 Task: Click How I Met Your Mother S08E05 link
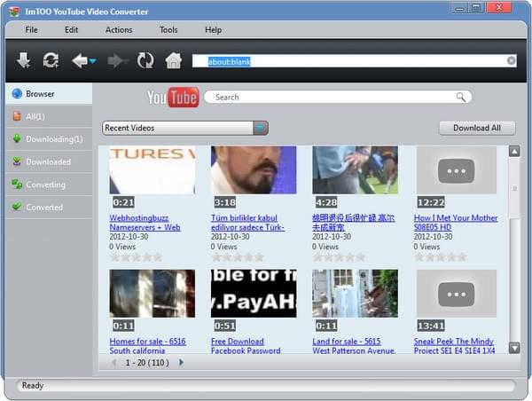tap(456, 223)
